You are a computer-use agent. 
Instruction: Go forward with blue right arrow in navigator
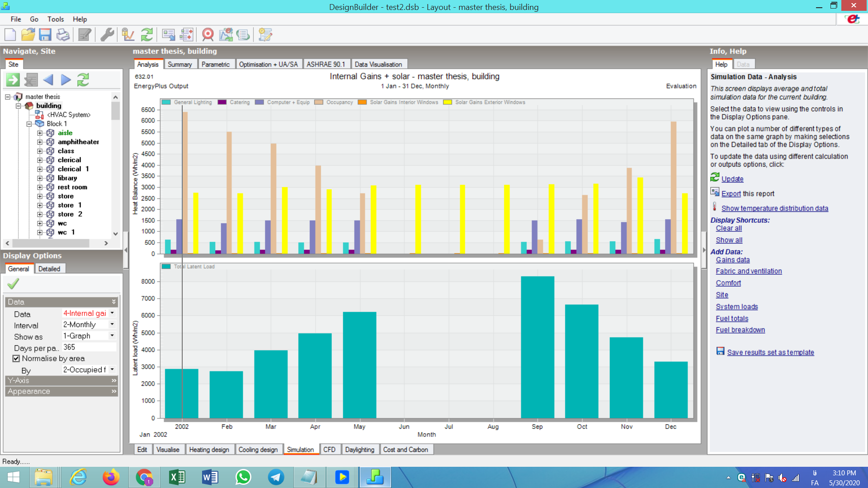click(x=66, y=80)
